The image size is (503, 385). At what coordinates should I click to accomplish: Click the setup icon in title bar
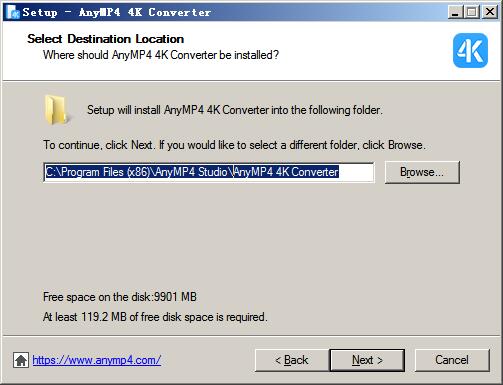point(13,12)
